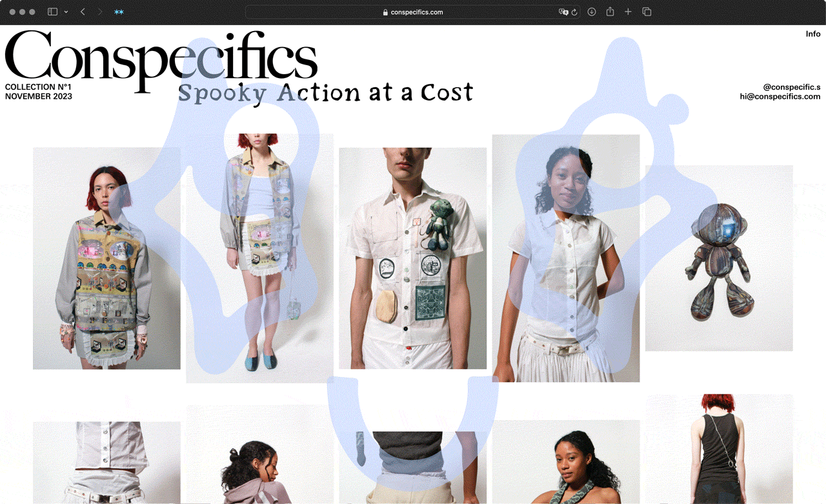826x504 pixels.
Task: Open the Downloads icon in toolbar
Action: (x=592, y=12)
